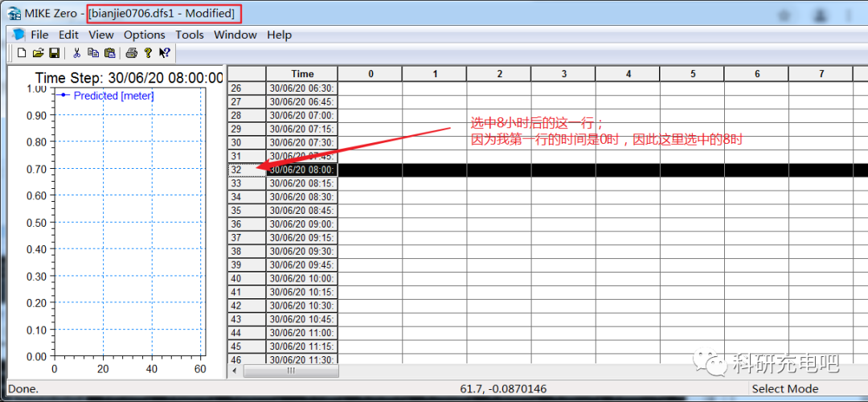Click the document icon beside File menu
This screenshot has height=402, width=868.
(18, 35)
